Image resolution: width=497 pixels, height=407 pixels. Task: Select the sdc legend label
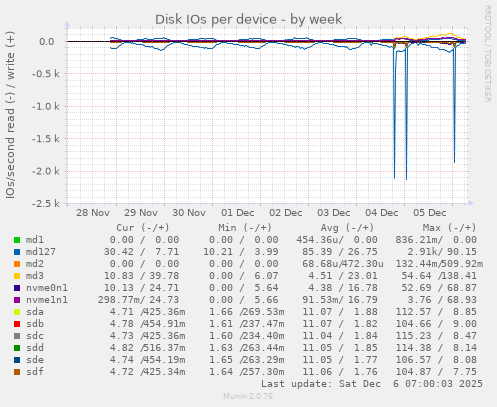35,336
